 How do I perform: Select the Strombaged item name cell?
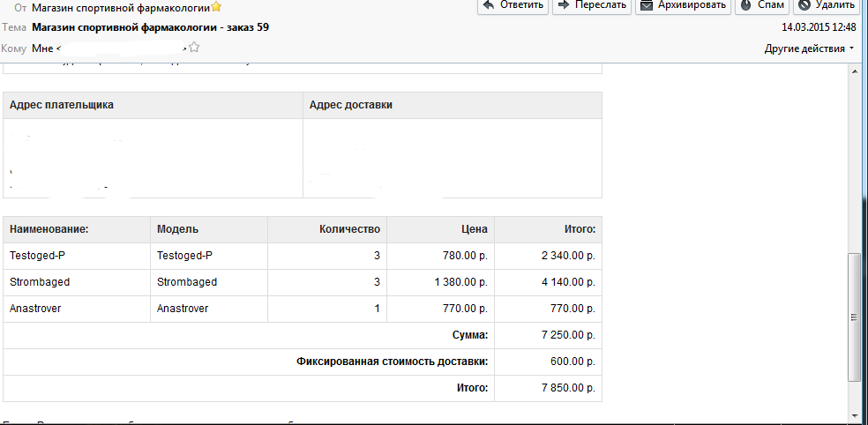[40, 282]
